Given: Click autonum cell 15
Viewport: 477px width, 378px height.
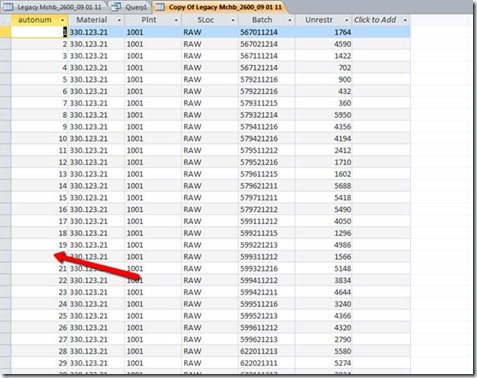Looking at the screenshot, I should pyautogui.click(x=39, y=198).
